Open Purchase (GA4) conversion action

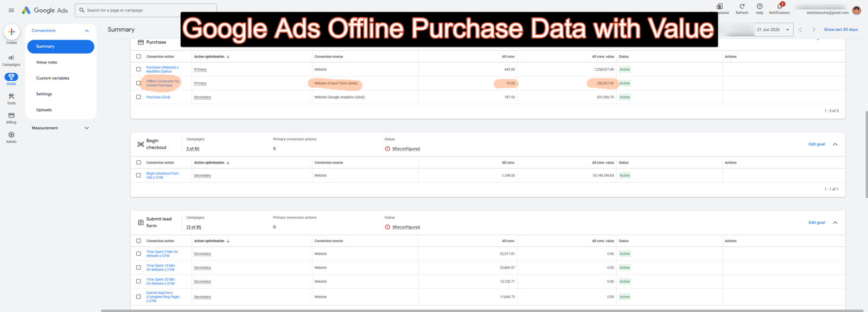point(158,97)
